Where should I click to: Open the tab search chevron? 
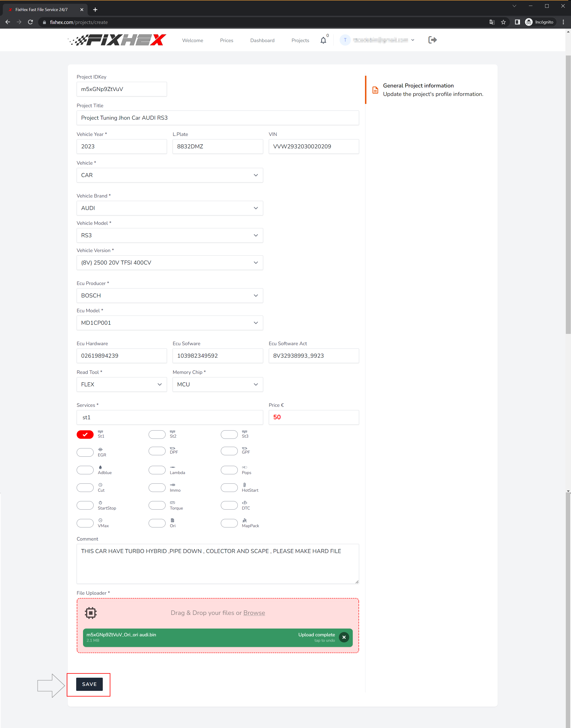[x=514, y=6]
